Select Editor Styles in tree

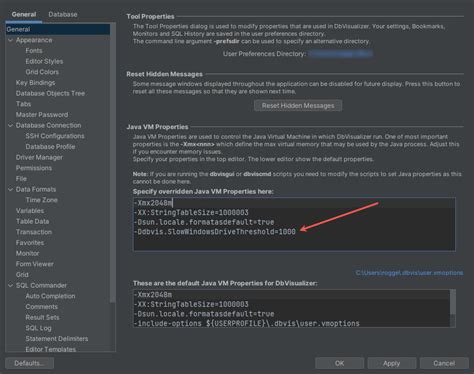click(44, 61)
